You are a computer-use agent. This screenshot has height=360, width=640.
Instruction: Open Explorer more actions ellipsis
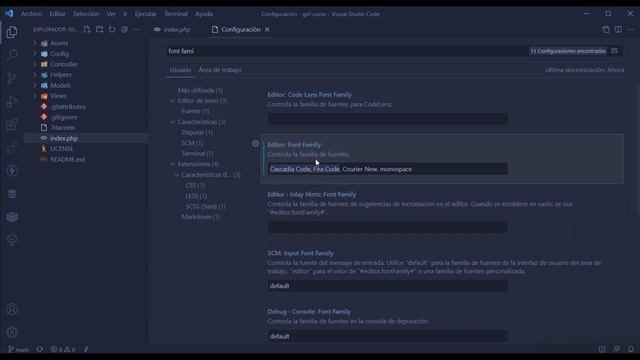pos(137,29)
